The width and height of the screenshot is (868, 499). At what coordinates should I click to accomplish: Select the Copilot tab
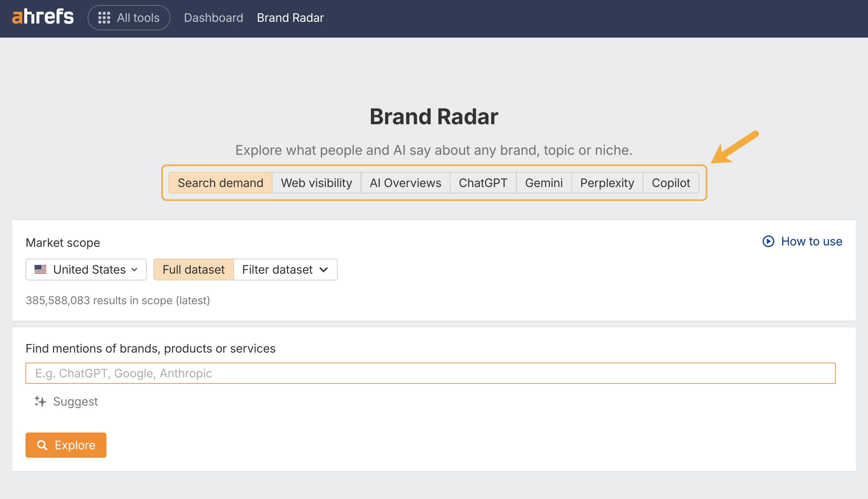671,183
